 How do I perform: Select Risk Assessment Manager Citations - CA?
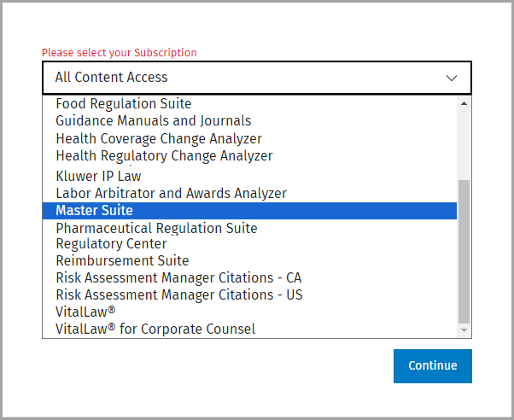coord(249,277)
